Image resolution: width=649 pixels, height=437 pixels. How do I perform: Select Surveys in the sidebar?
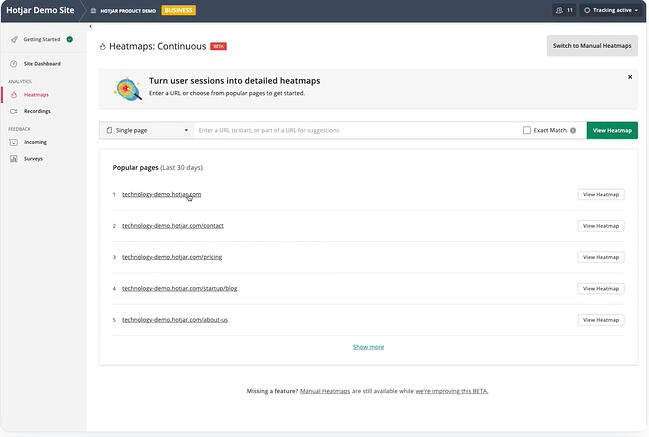click(x=33, y=159)
